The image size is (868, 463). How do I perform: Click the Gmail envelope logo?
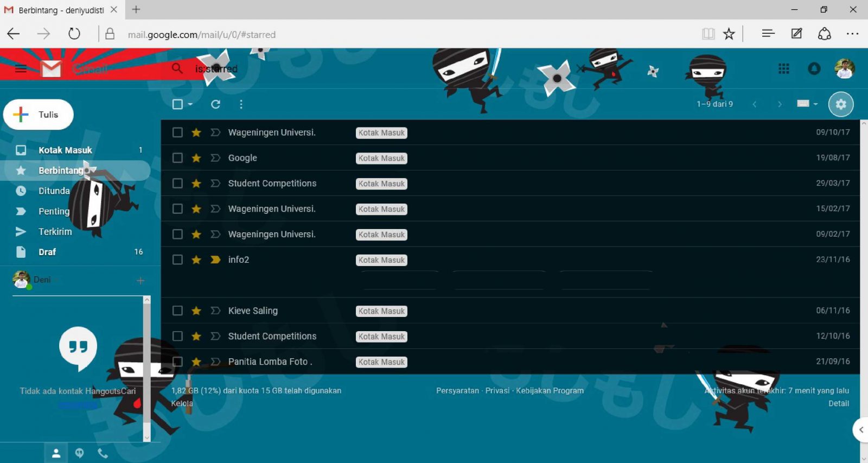pos(52,69)
